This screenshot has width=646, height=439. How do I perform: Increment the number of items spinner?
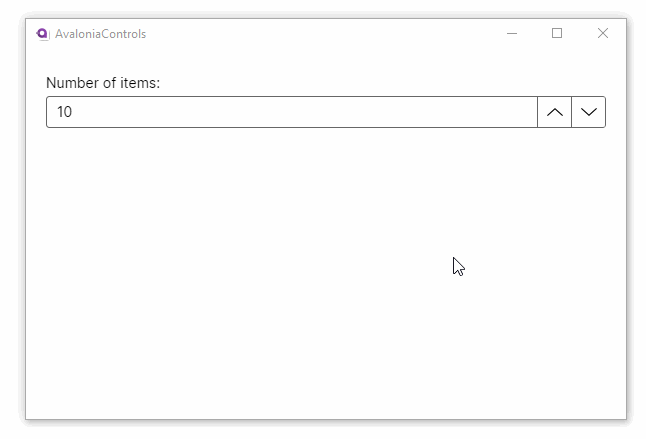[555, 112]
